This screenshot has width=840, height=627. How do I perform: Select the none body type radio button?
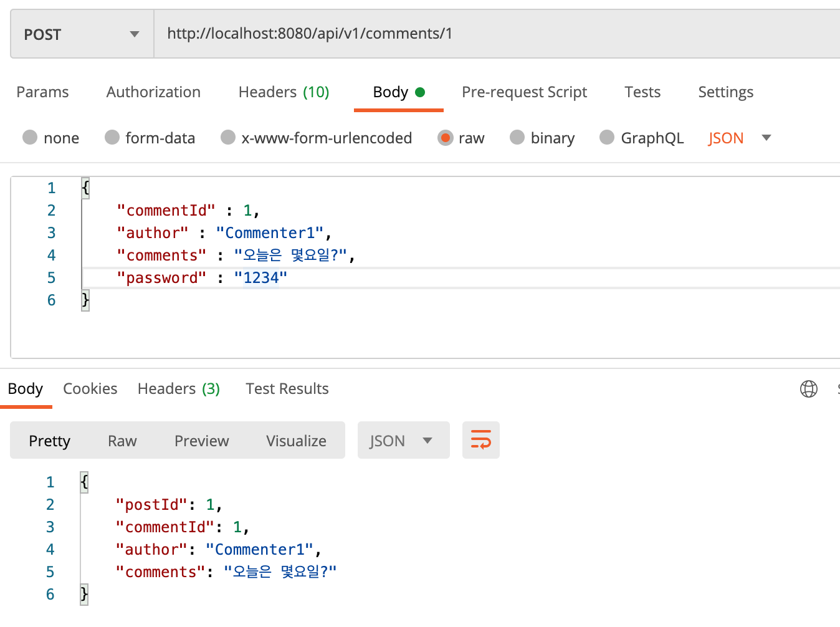click(30, 137)
